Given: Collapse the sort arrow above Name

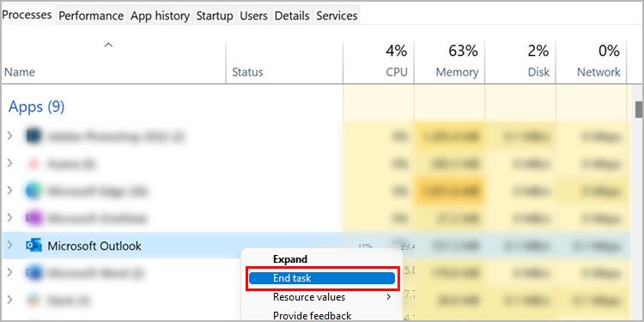Looking at the screenshot, I should tap(108, 46).
